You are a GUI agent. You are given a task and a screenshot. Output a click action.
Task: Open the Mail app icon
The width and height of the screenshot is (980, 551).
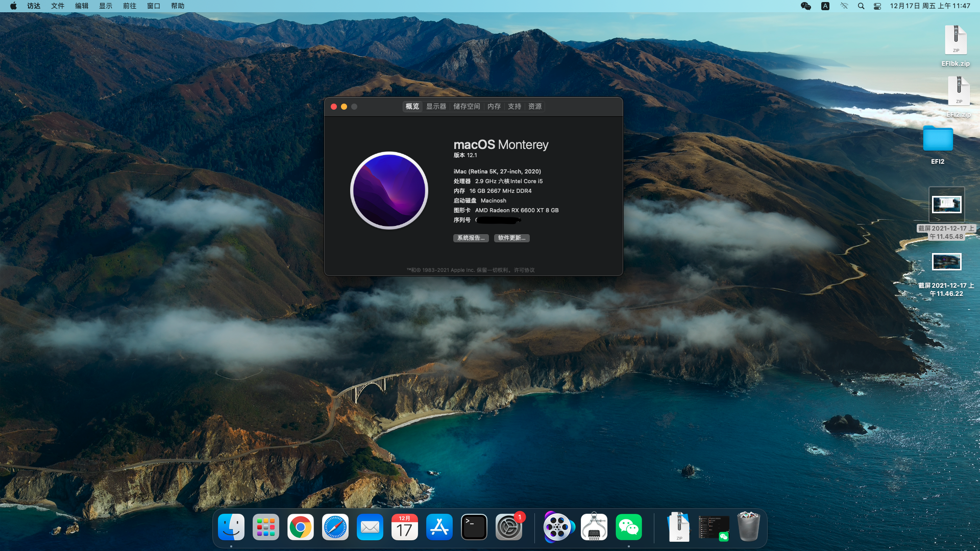(370, 528)
